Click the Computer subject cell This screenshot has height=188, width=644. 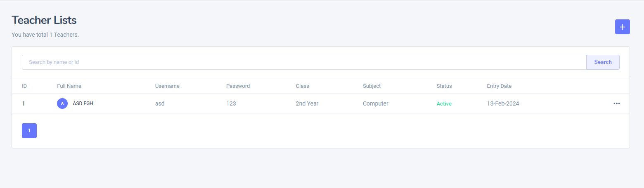click(376, 103)
